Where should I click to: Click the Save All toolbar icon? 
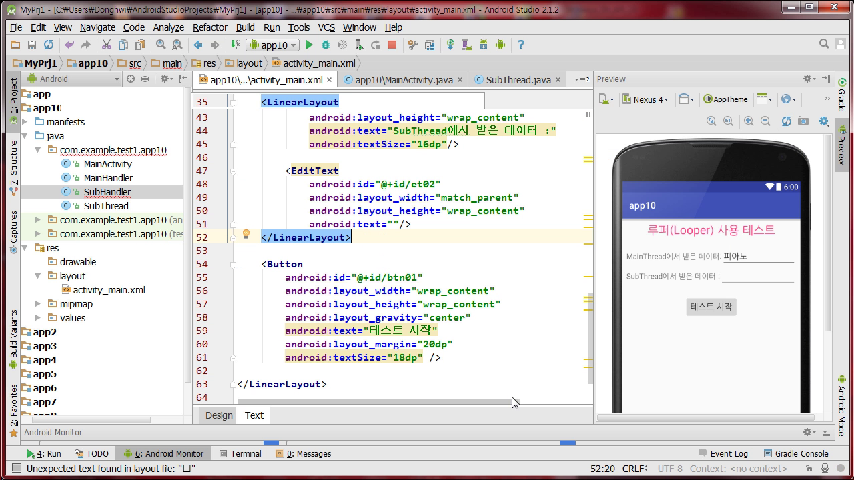[x=32, y=45]
